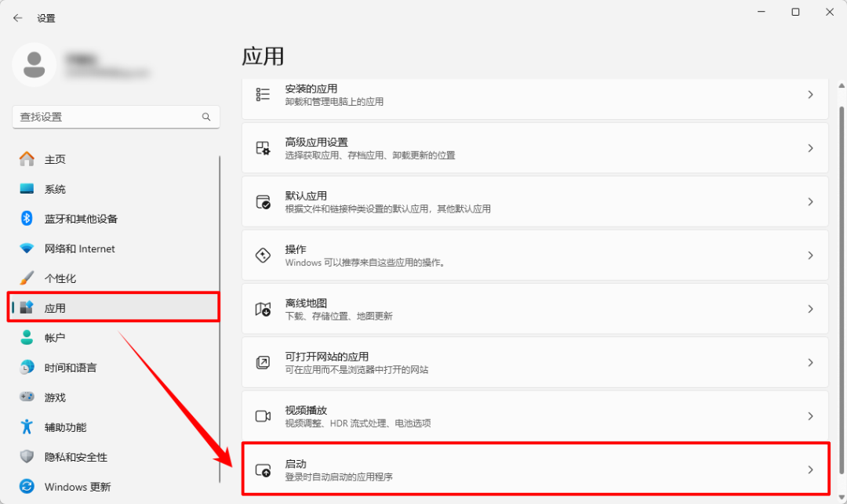Click the 安装的应用 list icon
847x504 pixels.
point(263,94)
